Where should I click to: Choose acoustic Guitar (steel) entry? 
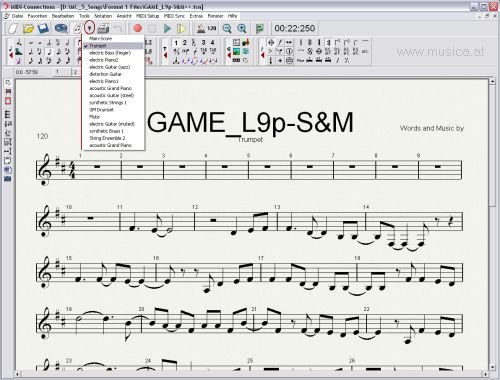coord(112,95)
